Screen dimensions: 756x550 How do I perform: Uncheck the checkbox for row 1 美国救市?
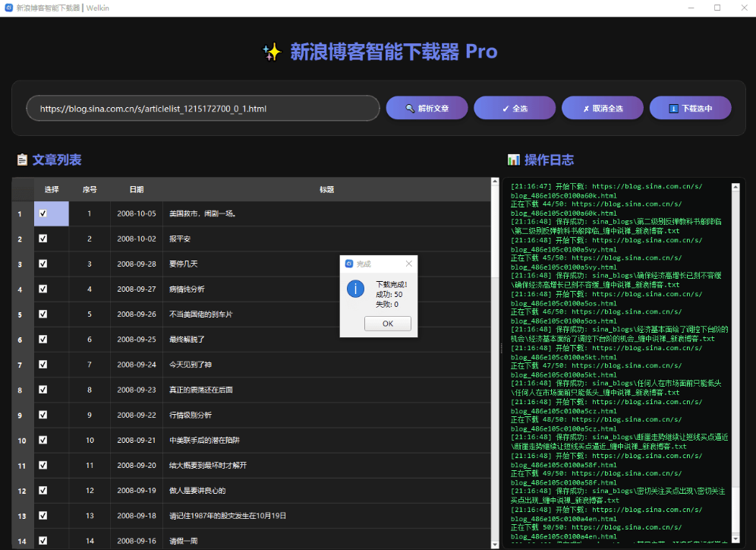(43, 213)
